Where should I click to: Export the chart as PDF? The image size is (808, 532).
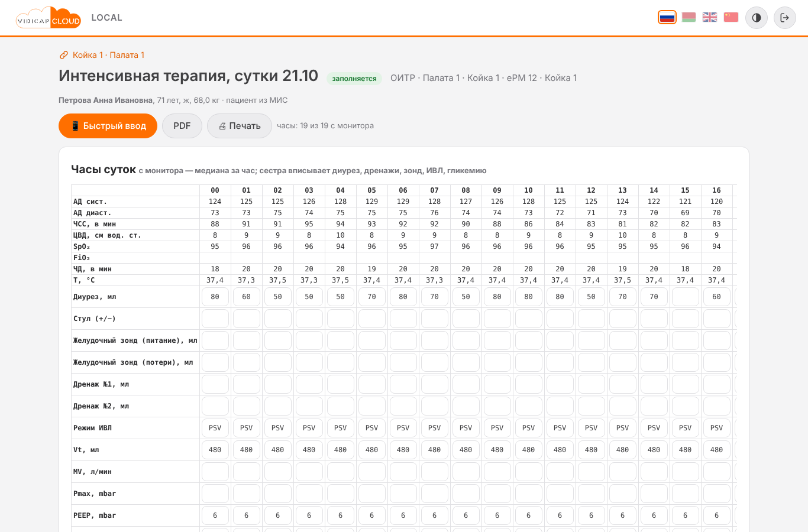click(182, 126)
